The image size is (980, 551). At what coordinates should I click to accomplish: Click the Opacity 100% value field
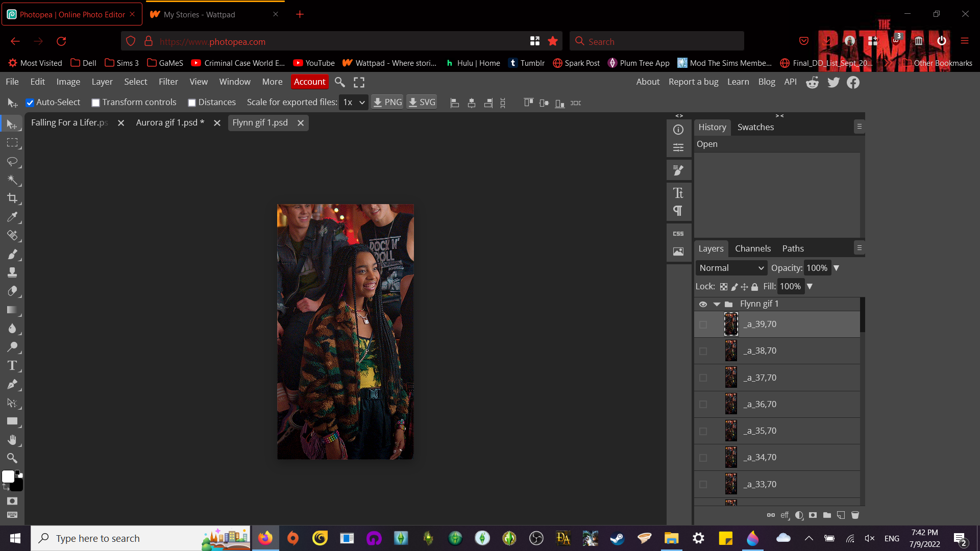pyautogui.click(x=817, y=268)
